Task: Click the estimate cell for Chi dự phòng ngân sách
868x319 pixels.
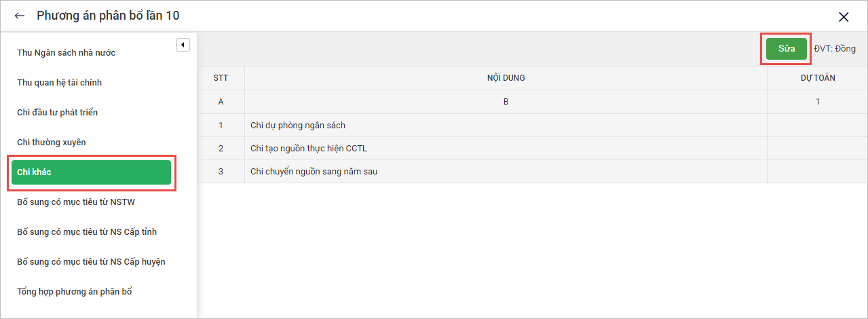Action: 817,126
